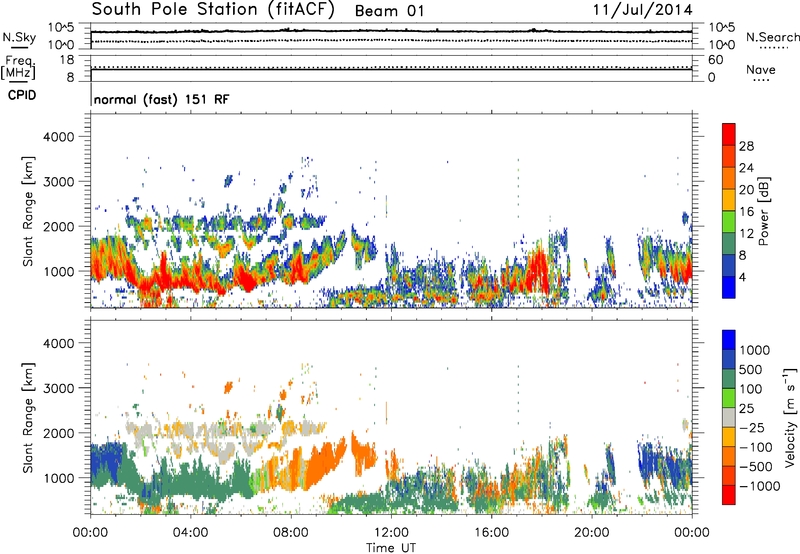800x554 pixels.
Task: Click the '12:00' time axis label
Action: point(391,533)
